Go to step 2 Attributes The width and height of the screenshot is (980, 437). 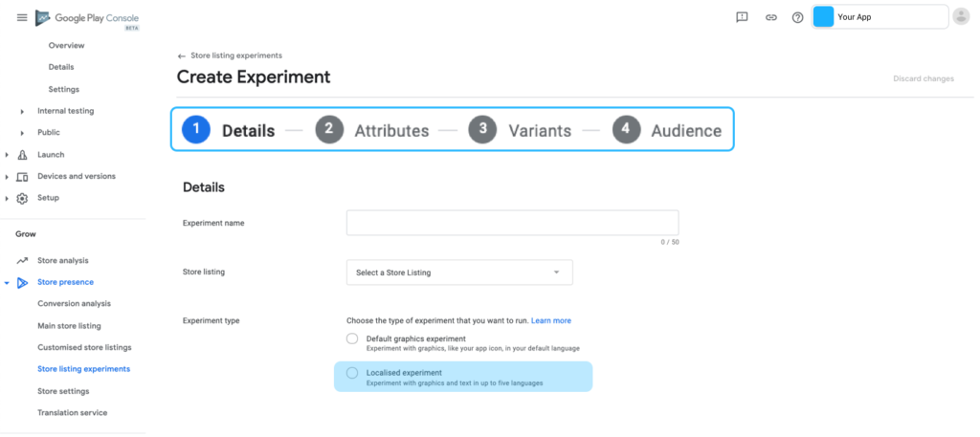372,130
